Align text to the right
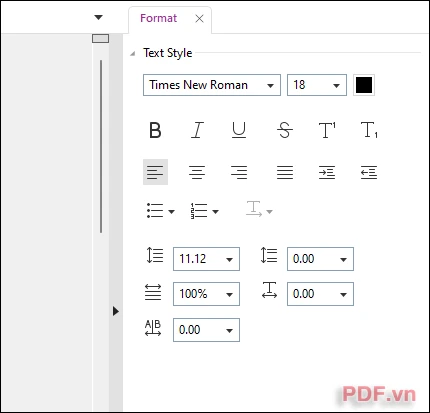Screen dimensions: 430x413 pos(239,172)
